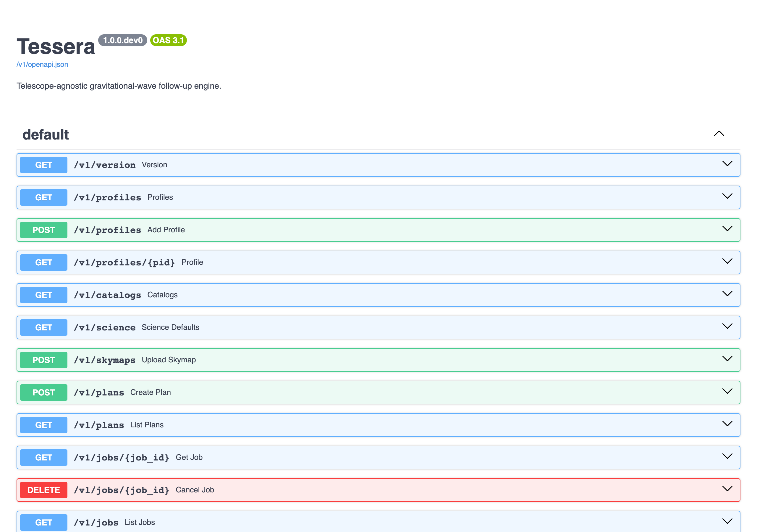Click the default tag heading
Screen dimensions: 757x532
46,134
